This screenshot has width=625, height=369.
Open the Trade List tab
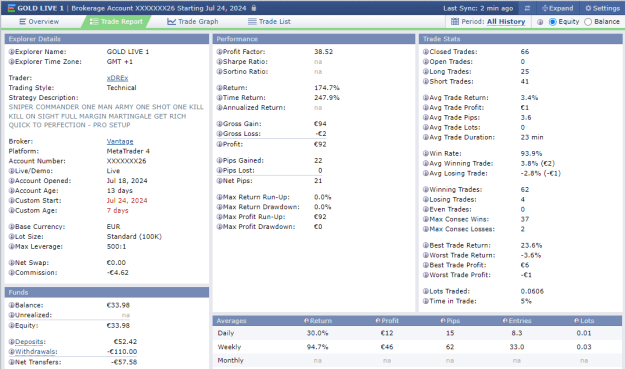click(x=269, y=22)
